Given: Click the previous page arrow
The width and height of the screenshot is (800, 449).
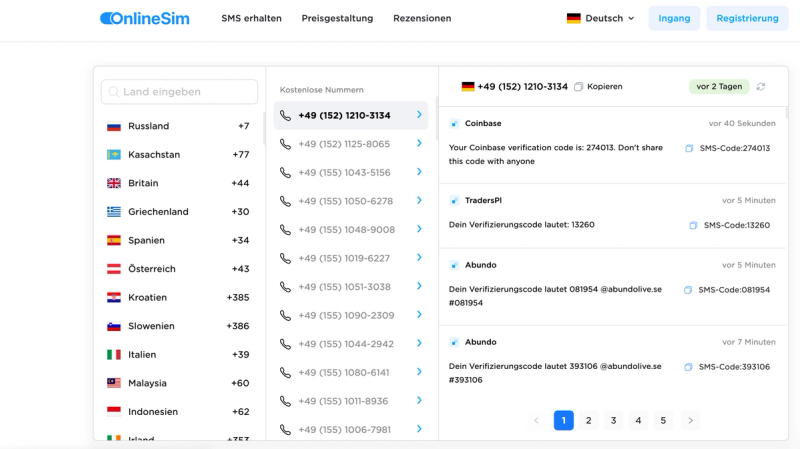Looking at the screenshot, I should click(536, 420).
